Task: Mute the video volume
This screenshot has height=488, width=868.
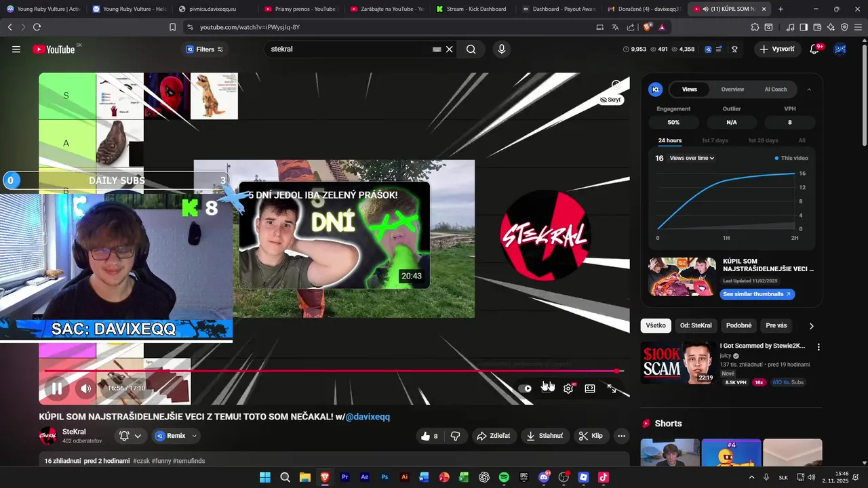Action: point(86,388)
